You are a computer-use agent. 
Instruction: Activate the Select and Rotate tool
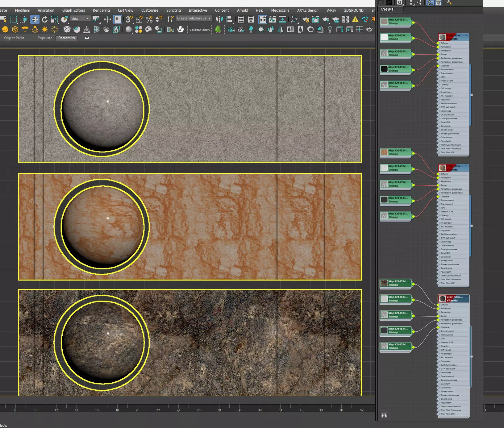45,19
